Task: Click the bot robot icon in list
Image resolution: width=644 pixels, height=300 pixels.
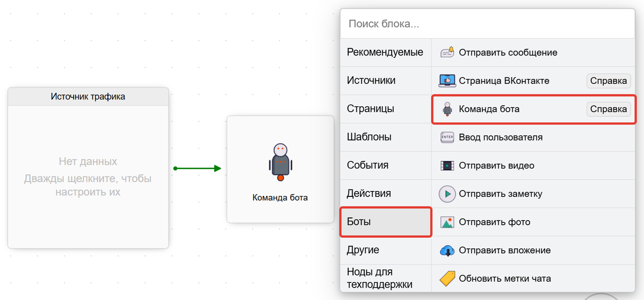Action: (448, 109)
